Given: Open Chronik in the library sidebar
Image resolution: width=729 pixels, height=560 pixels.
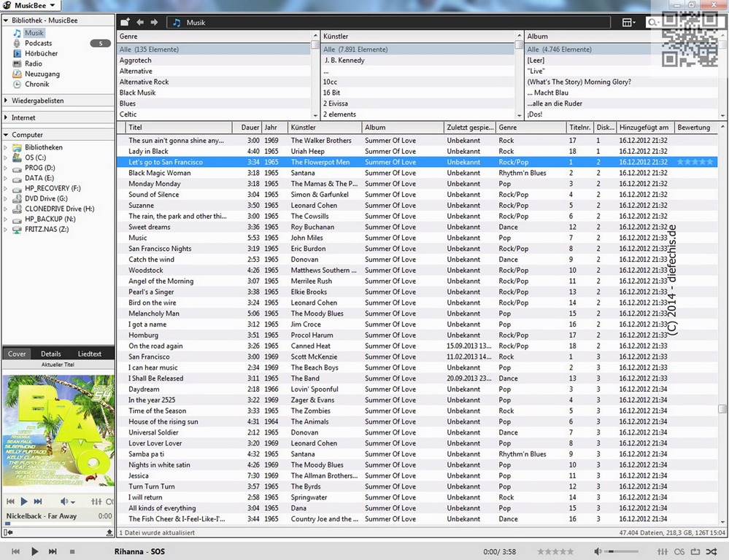Looking at the screenshot, I should tap(36, 84).
